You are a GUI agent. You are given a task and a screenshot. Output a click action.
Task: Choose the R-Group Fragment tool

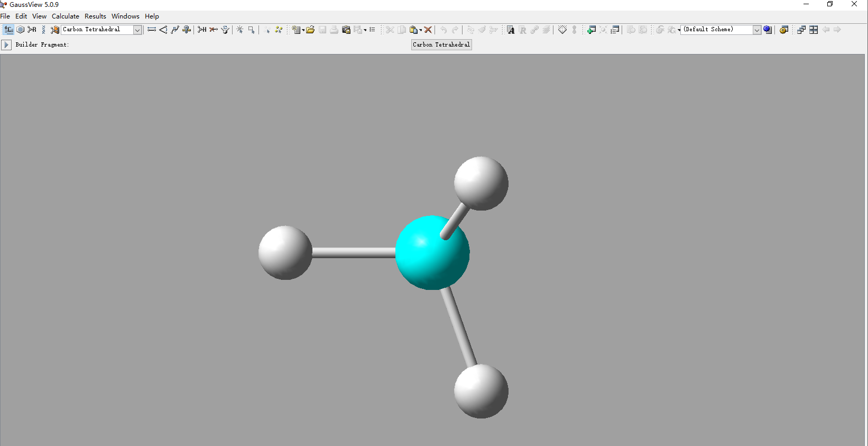point(32,30)
